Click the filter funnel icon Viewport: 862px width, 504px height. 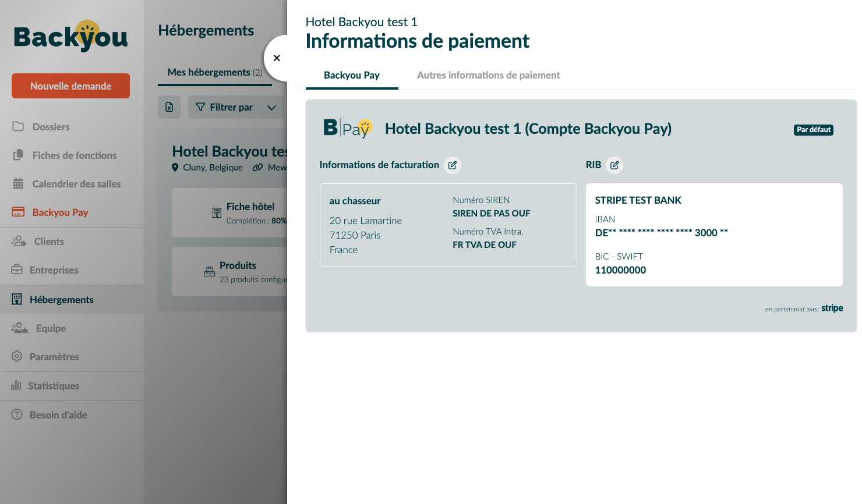pyautogui.click(x=200, y=107)
